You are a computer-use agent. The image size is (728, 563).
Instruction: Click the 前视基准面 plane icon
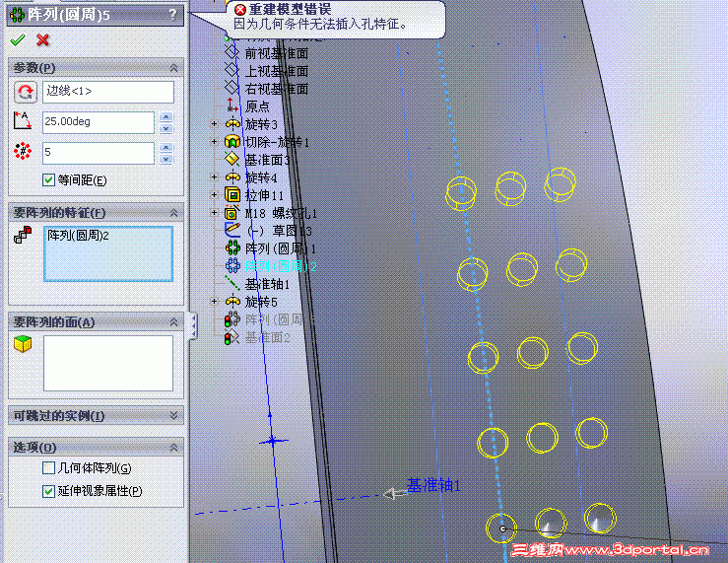click(x=232, y=52)
